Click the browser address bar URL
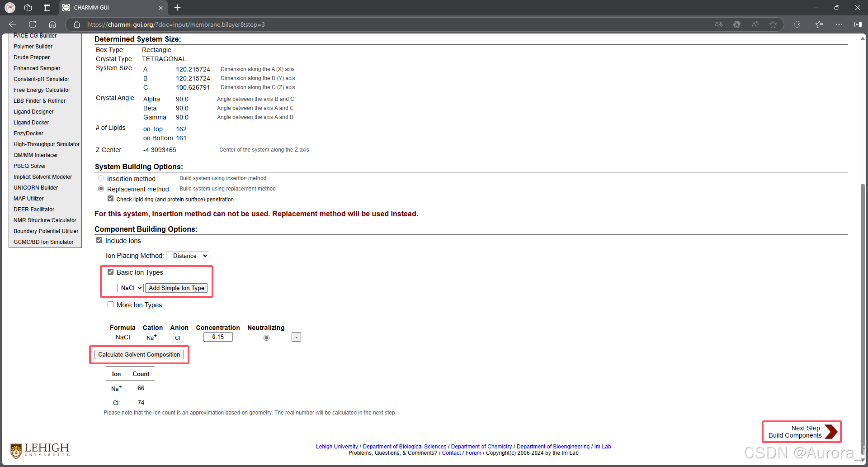The height and width of the screenshot is (467, 868). pos(176,24)
